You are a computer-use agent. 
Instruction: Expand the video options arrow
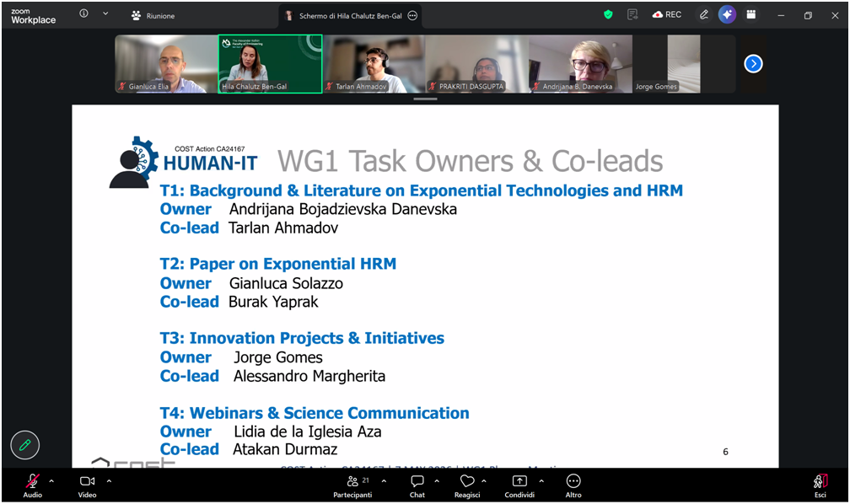tap(109, 480)
